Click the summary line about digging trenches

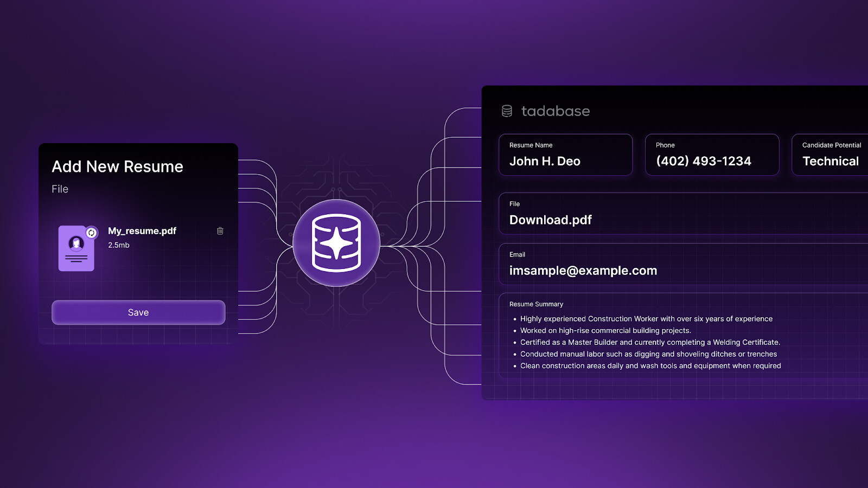click(x=648, y=354)
